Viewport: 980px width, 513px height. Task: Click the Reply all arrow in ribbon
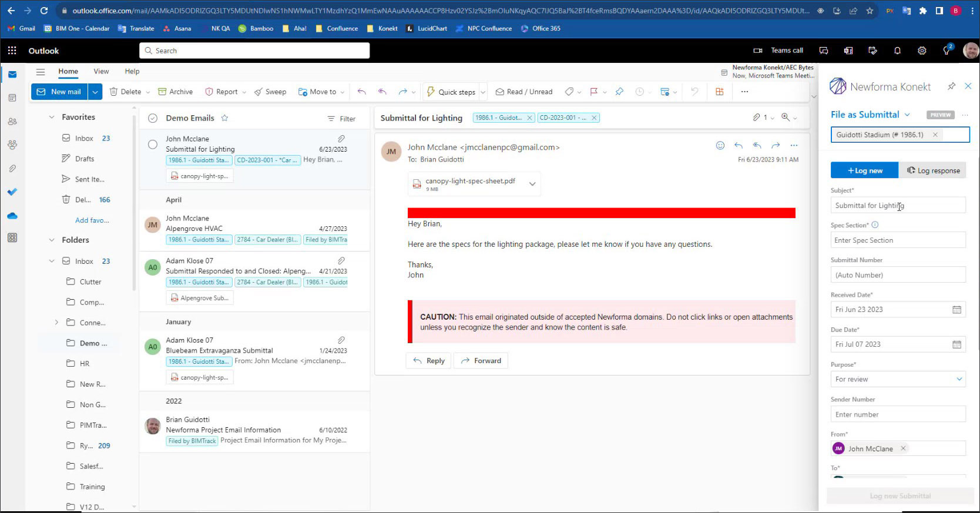point(382,92)
